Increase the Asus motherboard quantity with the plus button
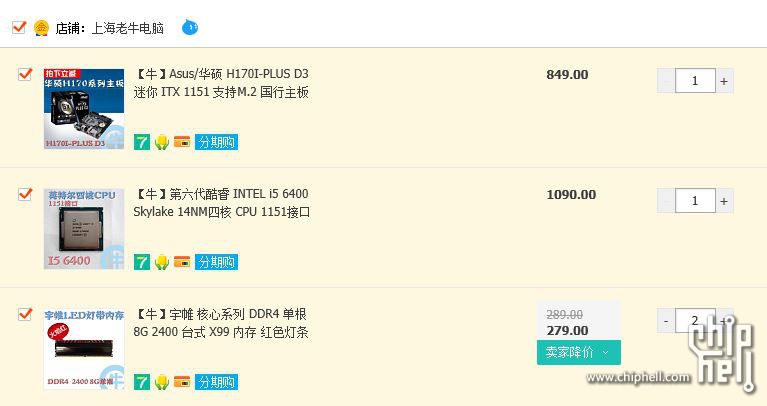 tap(724, 81)
